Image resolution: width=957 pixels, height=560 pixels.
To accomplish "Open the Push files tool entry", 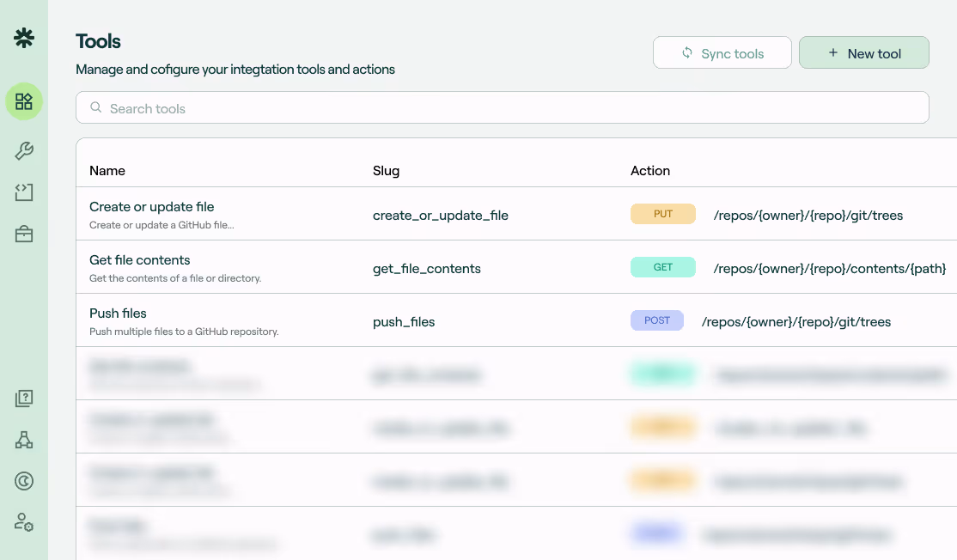I will (118, 313).
